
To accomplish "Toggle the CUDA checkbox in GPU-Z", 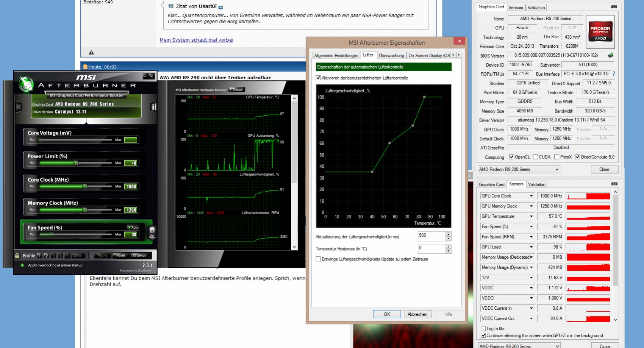I will (x=535, y=157).
